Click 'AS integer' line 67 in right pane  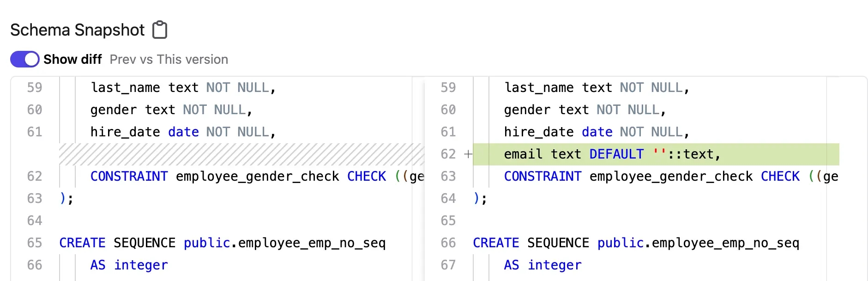(543, 265)
